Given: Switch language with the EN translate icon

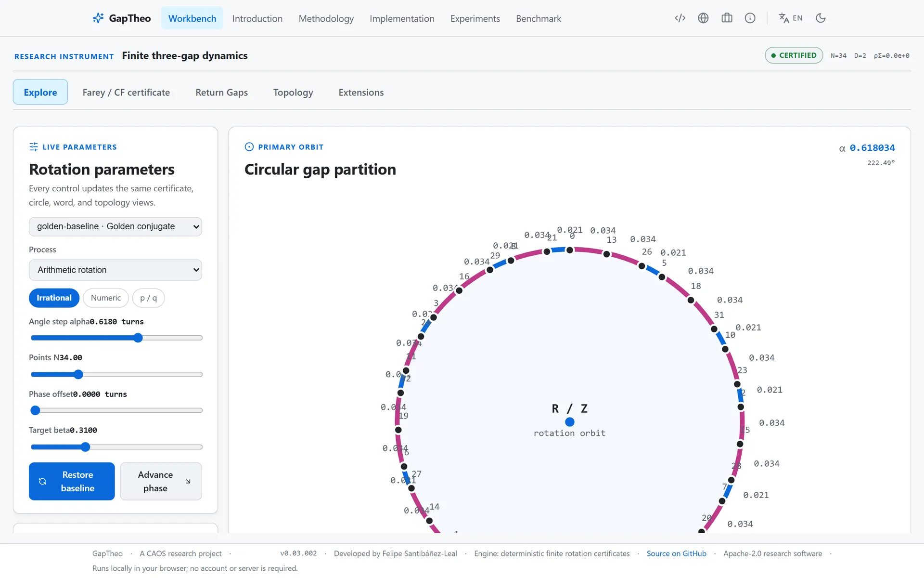Looking at the screenshot, I should [x=791, y=18].
